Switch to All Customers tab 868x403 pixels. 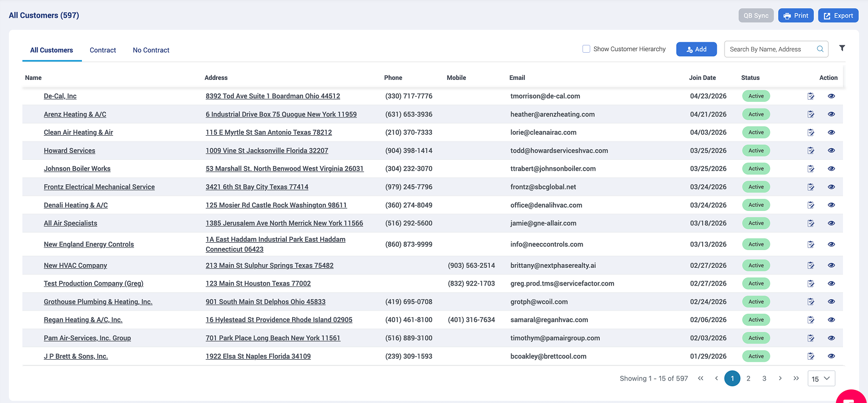[x=52, y=50]
